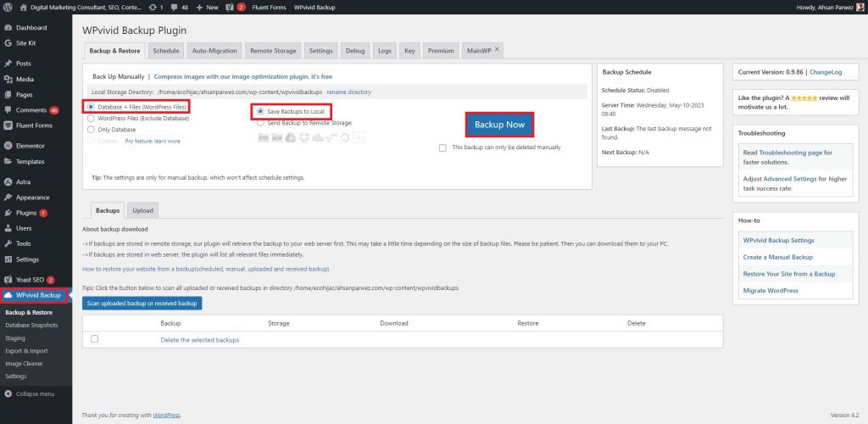868x424 pixels.
Task: Click Compress images with our plugin link
Action: [x=243, y=77]
